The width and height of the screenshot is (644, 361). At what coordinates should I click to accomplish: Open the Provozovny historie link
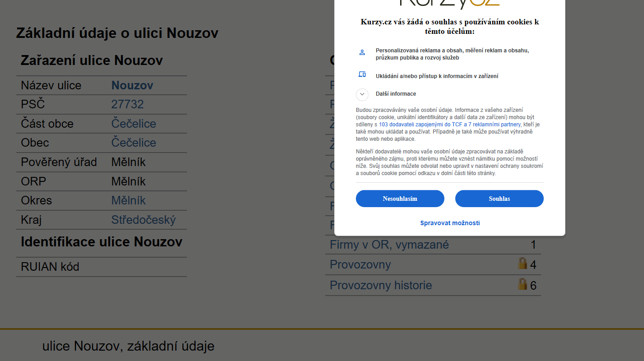(381, 285)
